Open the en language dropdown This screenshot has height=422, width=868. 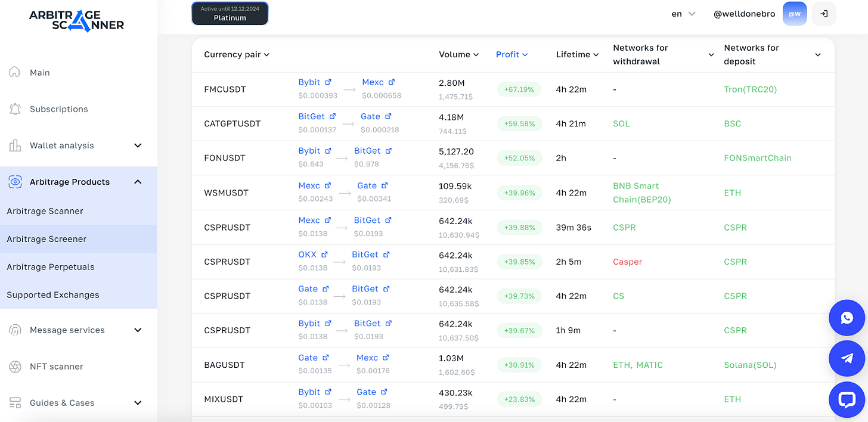pyautogui.click(x=683, y=14)
